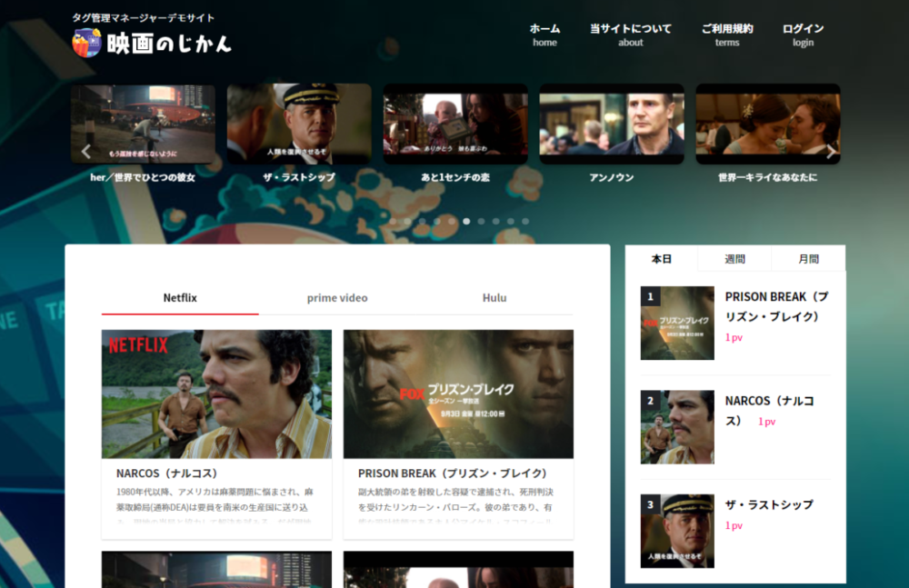This screenshot has height=588, width=909.
Task: Select the last carousel pagination dot
Action: [x=525, y=222]
